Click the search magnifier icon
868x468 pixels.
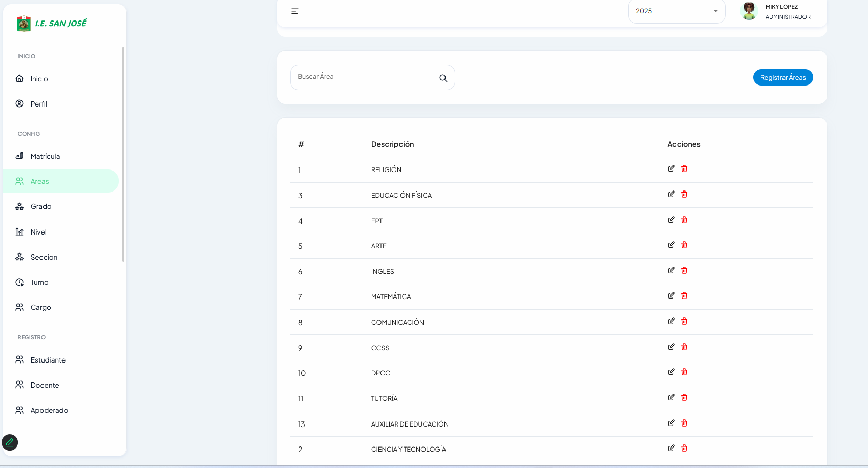point(443,78)
